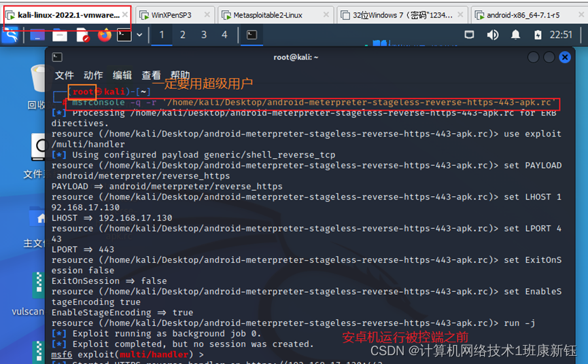Image resolution: width=588 pixels, height=364 pixels.
Task: Click the 'ExitOnSession ⇒ false' line
Action: (109, 281)
